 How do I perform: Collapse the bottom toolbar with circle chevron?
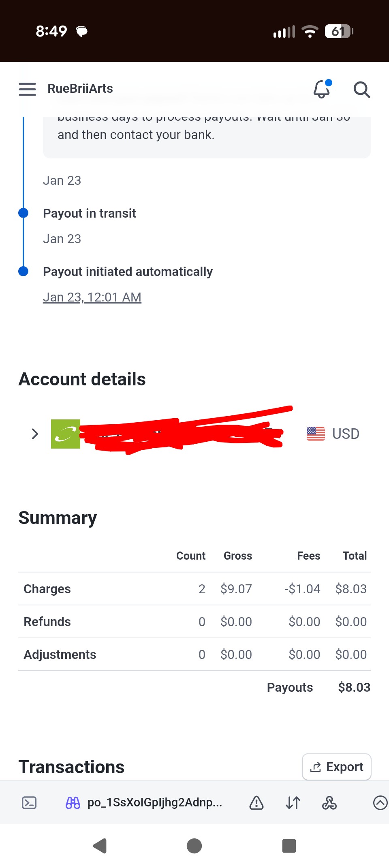pos(380,803)
